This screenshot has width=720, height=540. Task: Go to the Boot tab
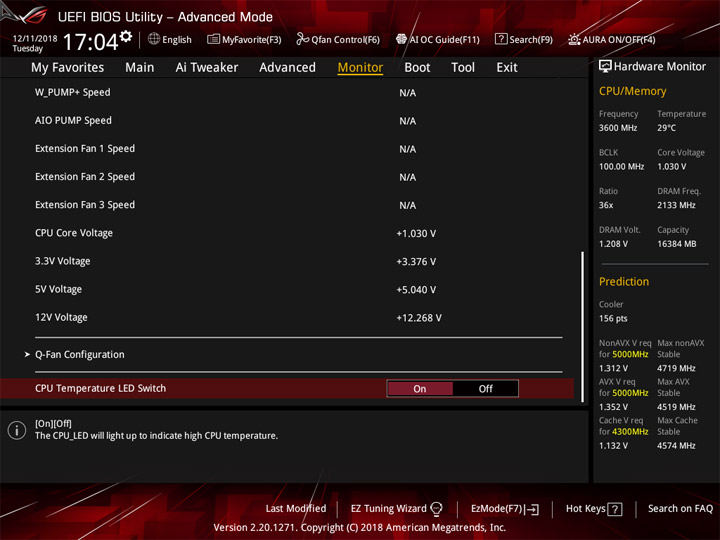coord(417,68)
